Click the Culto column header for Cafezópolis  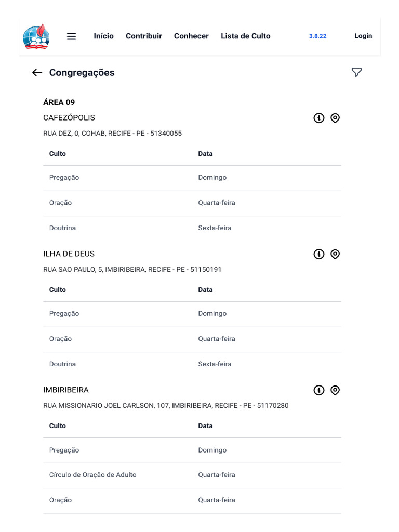coord(58,154)
